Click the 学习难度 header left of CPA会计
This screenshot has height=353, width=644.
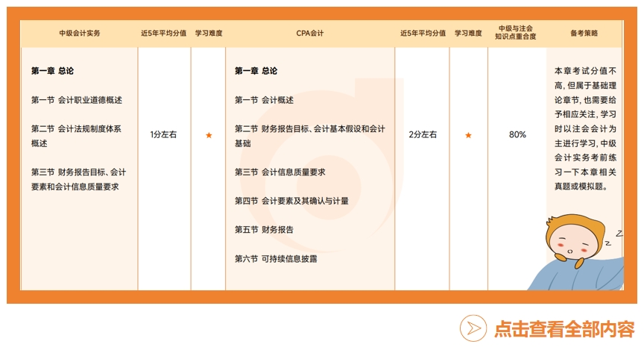(209, 34)
